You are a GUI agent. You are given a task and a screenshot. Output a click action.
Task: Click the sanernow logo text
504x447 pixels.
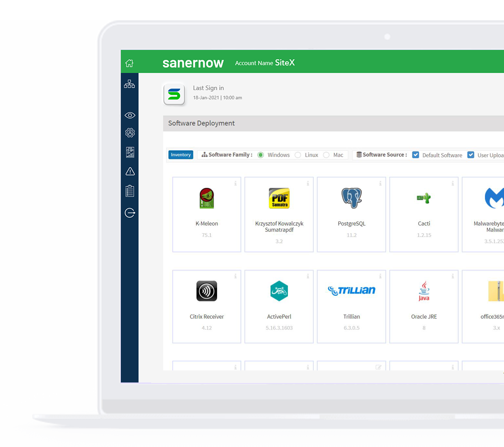coord(193,62)
